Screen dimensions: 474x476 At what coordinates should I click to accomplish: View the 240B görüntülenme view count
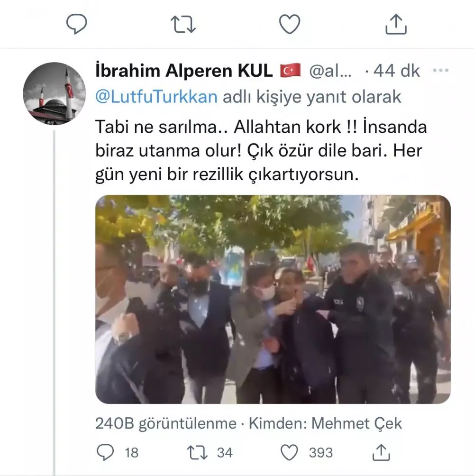[166, 423]
